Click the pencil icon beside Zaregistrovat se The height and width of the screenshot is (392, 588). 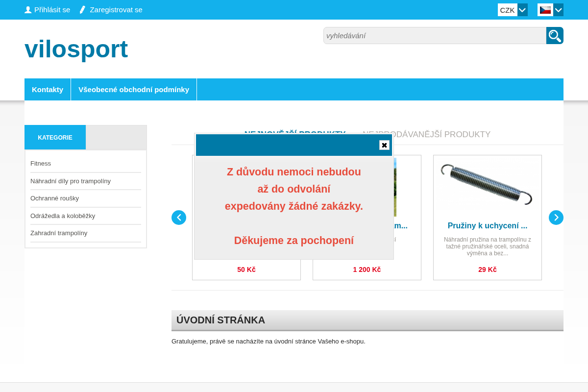pyautogui.click(x=82, y=10)
